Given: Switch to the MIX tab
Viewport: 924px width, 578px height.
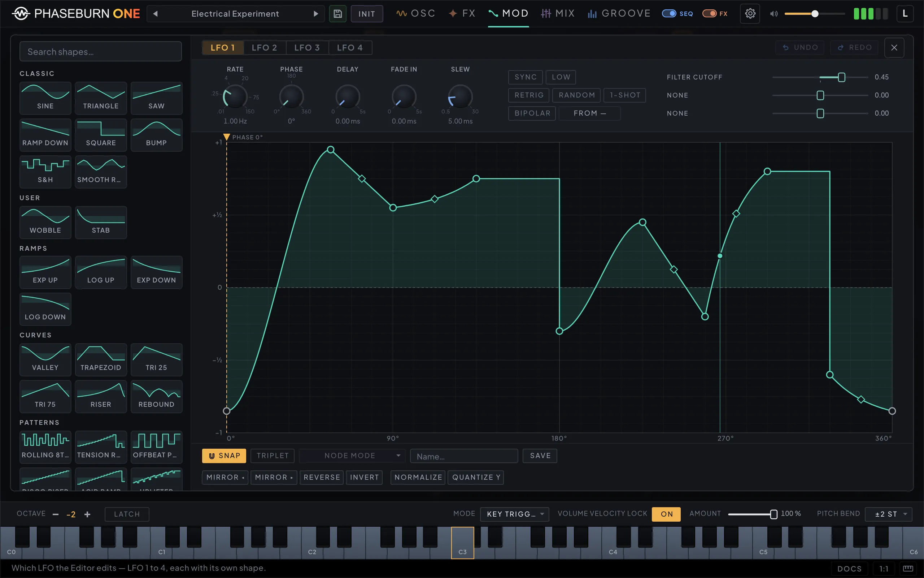Looking at the screenshot, I should click(x=558, y=14).
